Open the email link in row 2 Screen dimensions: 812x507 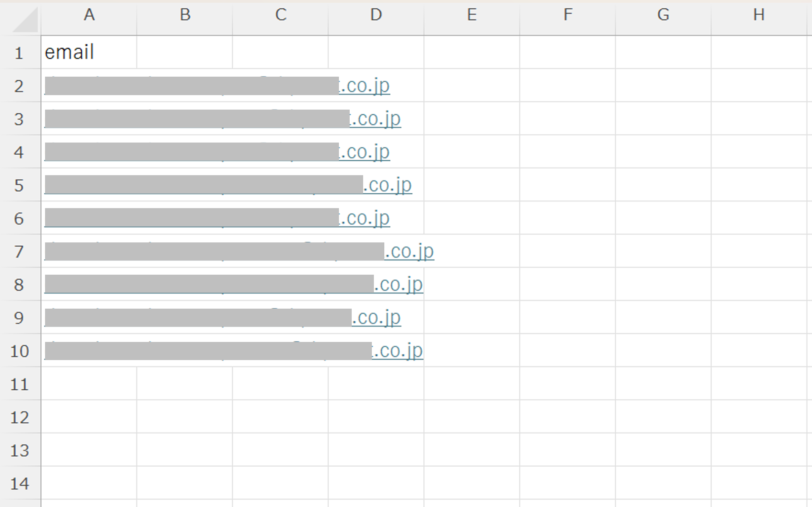217,86
